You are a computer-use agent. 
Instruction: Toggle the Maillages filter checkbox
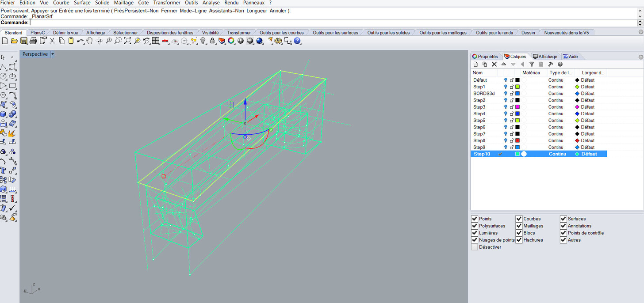pos(519,226)
